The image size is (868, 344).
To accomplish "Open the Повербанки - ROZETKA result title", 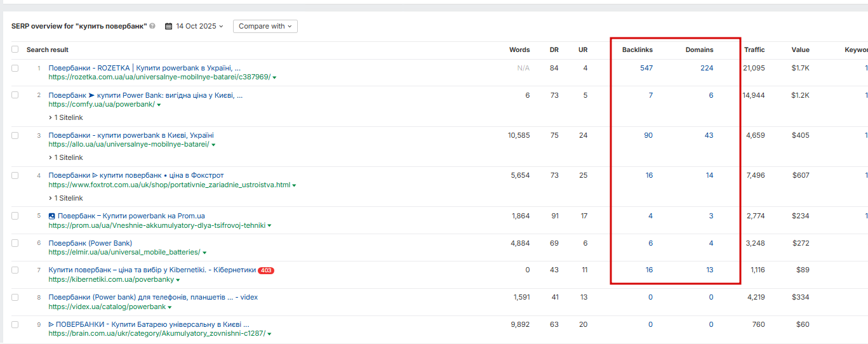I will [144, 68].
